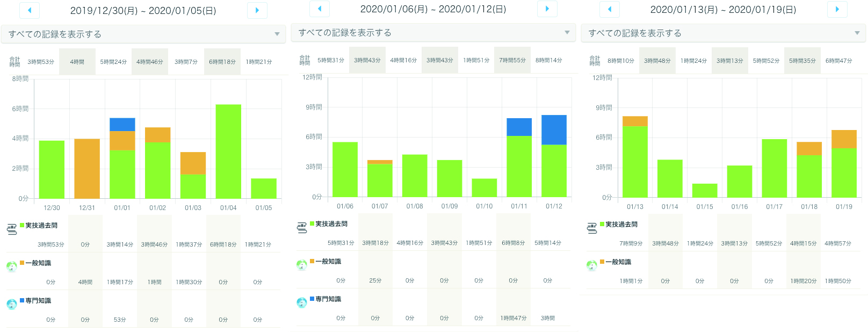The image size is (868, 332).
Task: Click total time 8時間14分 in header
Action: coord(549,60)
